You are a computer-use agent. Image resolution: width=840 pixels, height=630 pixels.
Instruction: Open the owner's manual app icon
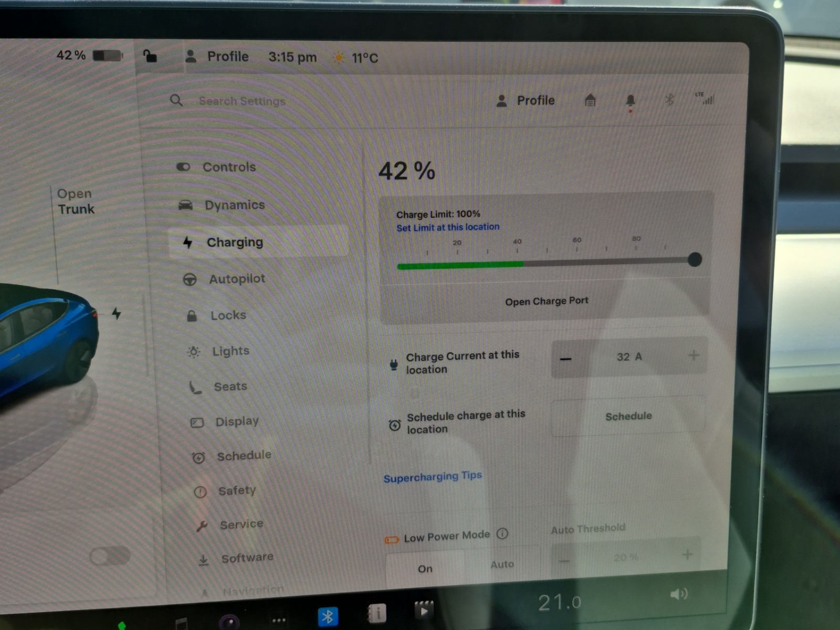coord(376,613)
